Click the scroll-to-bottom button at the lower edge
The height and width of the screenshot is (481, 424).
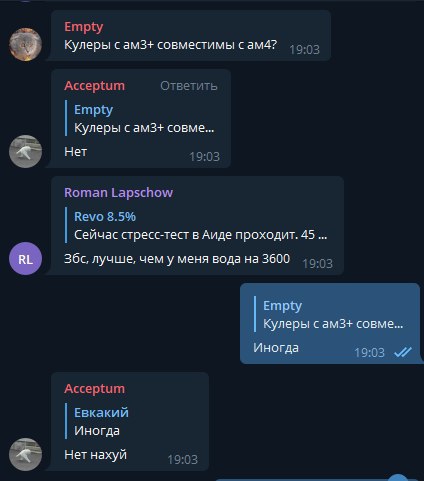click(398, 478)
